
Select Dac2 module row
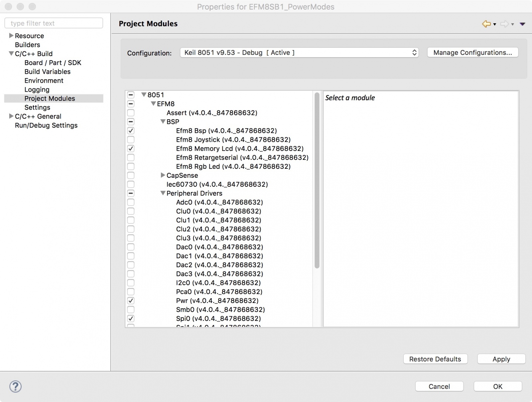(x=219, y=265)
